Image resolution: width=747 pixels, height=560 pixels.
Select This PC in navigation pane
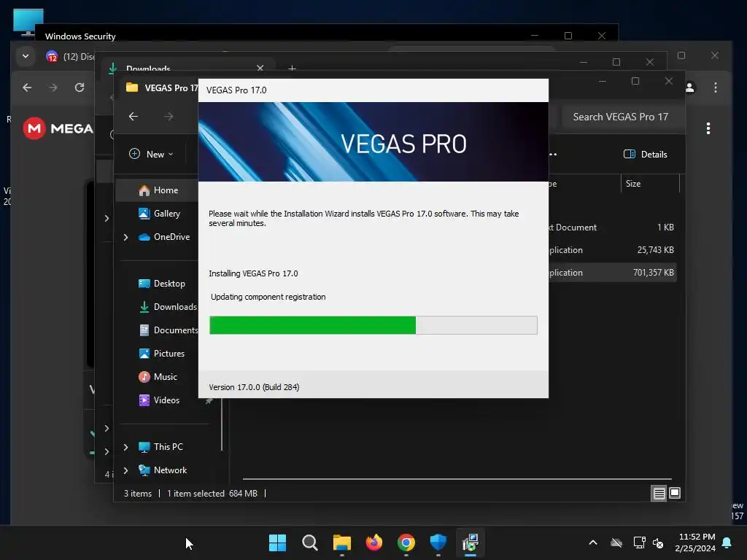(x=160, y=447)
